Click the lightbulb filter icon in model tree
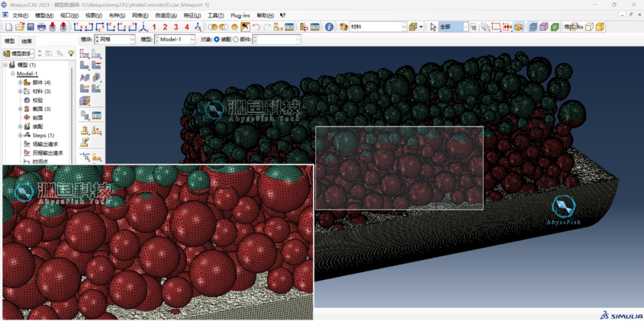The image size is (644, 321). pos(71,54)
